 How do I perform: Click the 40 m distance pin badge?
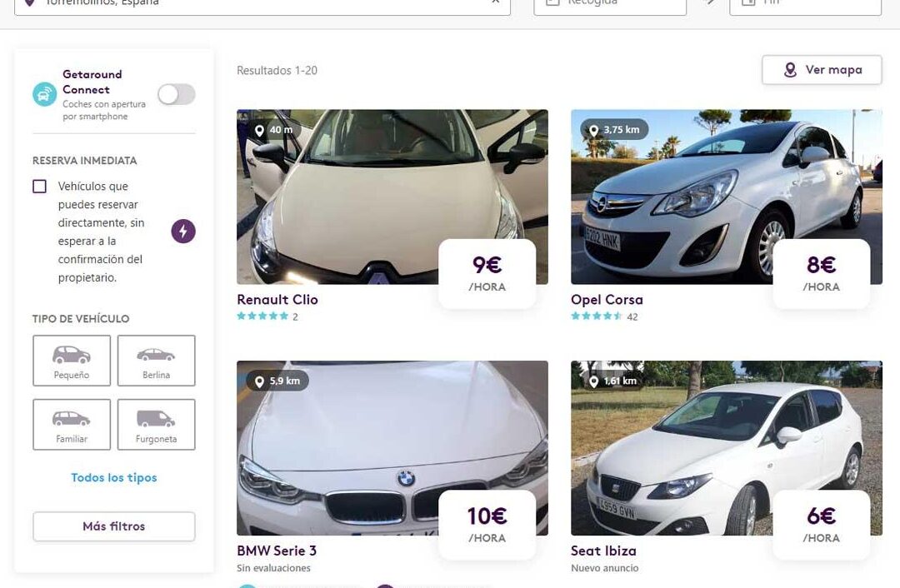point(274,130)
